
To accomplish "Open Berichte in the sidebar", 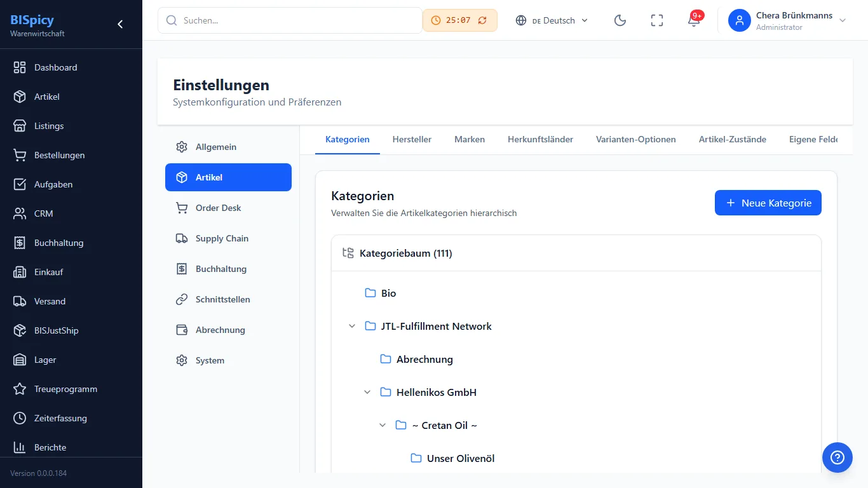I will [x=71, y=447].
